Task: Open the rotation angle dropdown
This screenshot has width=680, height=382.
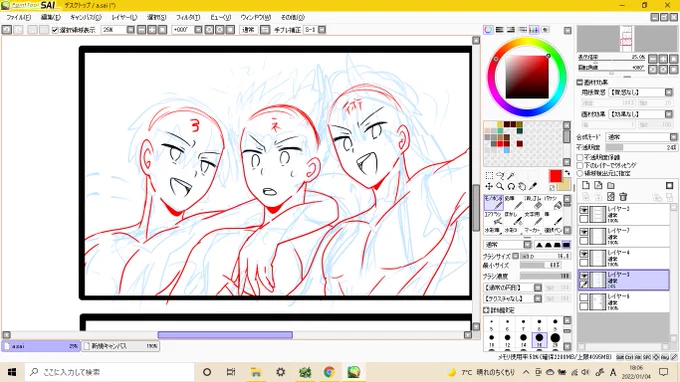Action: click(x=198, y=29)
